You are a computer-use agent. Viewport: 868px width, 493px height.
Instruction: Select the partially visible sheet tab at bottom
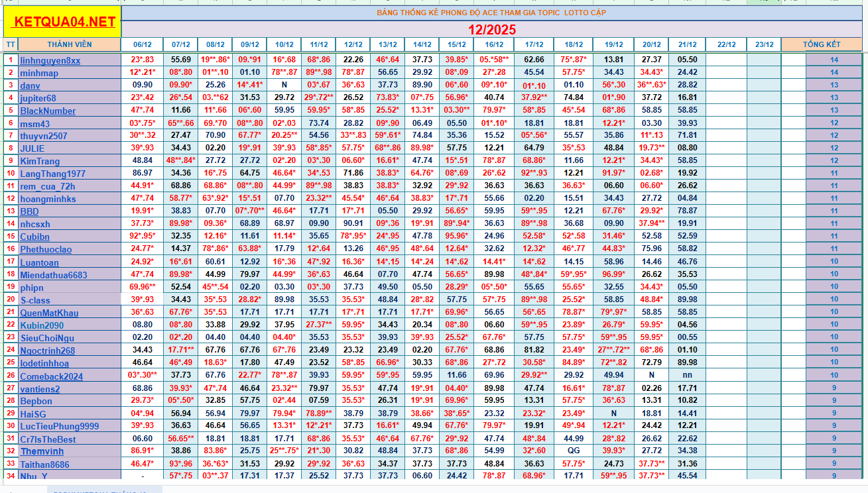click(104, 490)
